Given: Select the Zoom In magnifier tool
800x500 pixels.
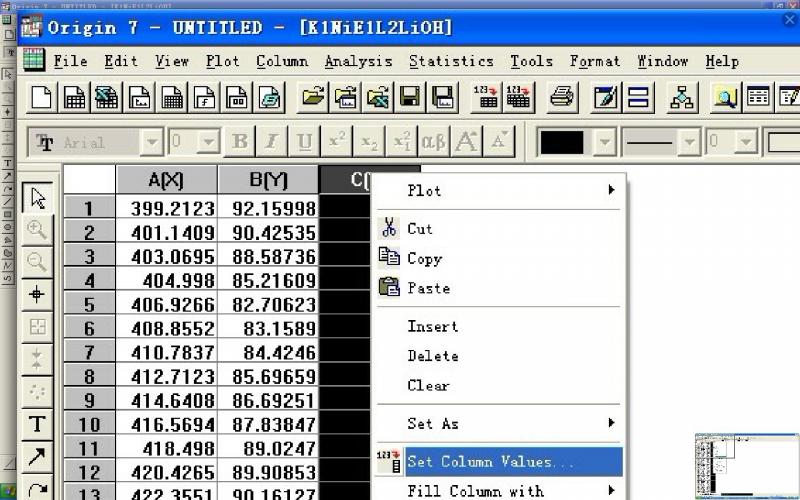Looking at the screenshot, I should 38,230.
